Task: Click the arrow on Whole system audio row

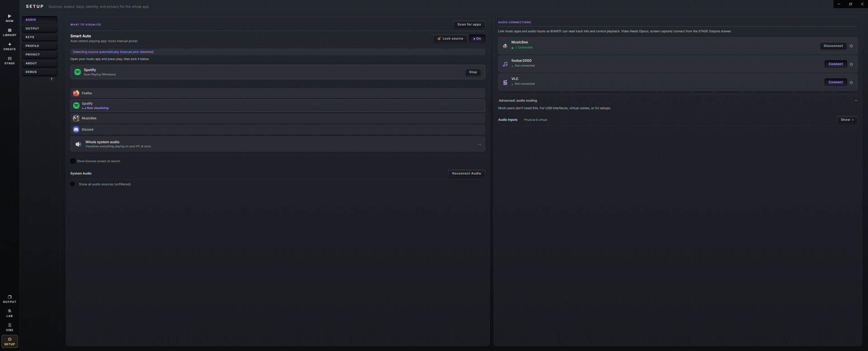Action: (x=479, y=145)
